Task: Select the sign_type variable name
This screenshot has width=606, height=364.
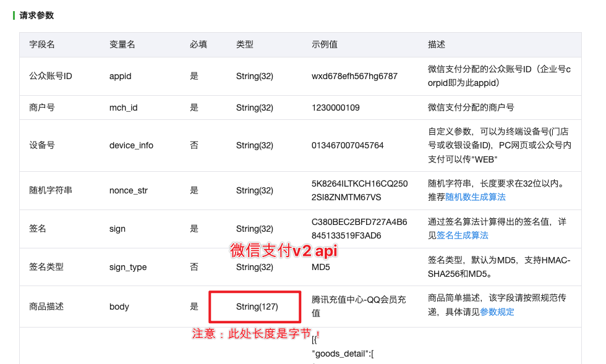Action: click(128, 267)
